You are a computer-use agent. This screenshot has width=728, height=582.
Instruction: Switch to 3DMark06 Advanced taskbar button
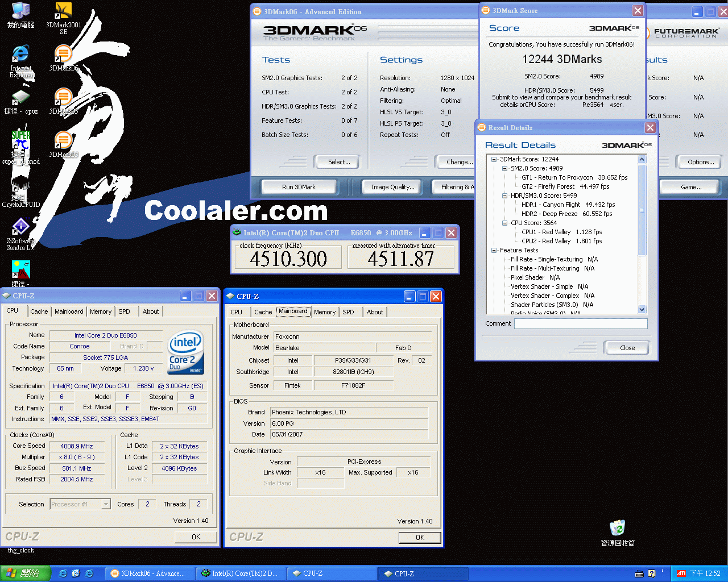tap(150, 573)
